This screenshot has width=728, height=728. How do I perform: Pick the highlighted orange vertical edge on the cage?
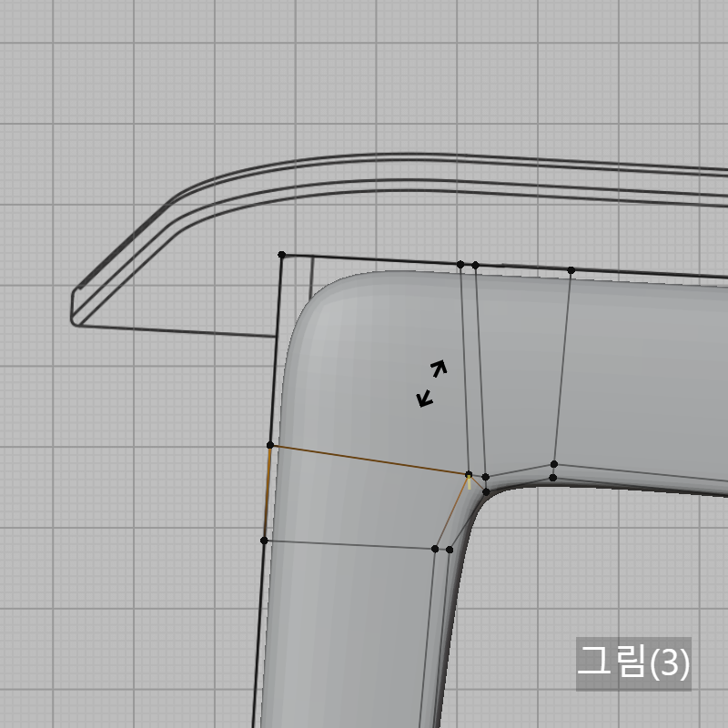(x=267, y=492)
